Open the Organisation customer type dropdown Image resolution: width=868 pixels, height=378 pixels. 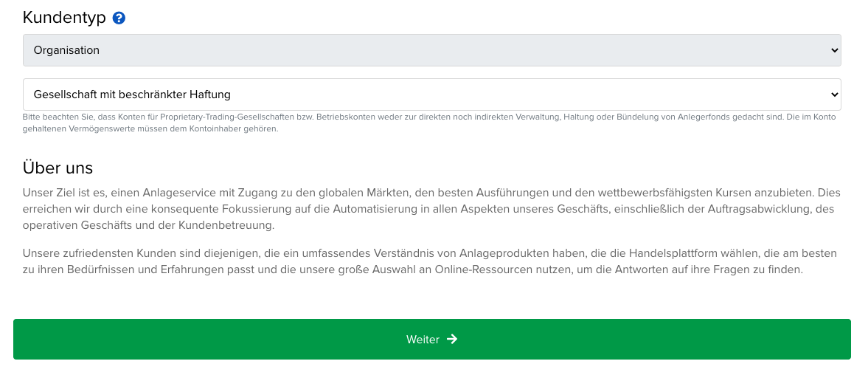pos(431,50)
